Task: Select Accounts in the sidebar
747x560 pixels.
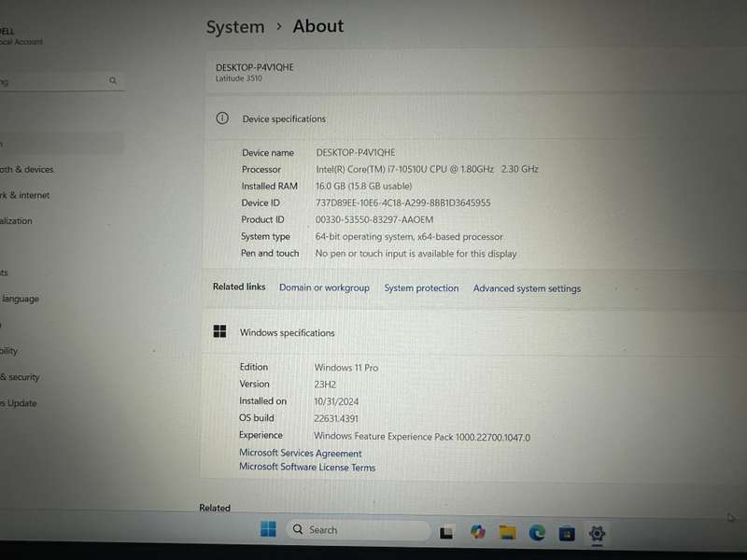Action: coord(5,273)
